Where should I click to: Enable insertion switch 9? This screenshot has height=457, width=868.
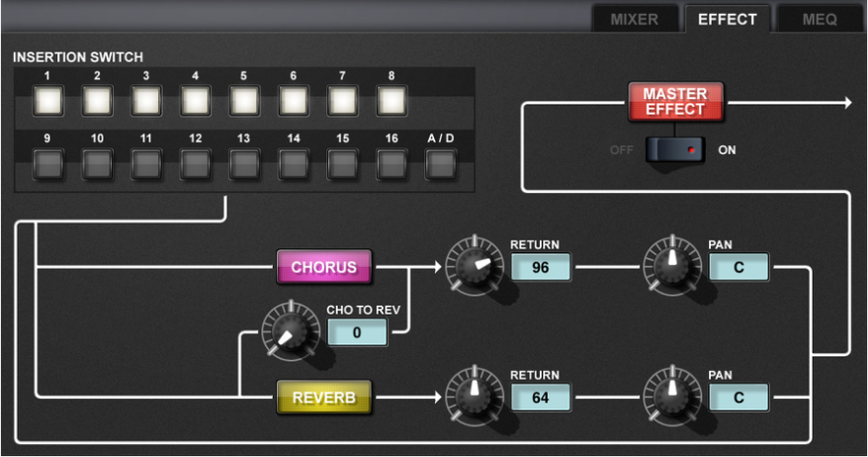tap(48, 164)
